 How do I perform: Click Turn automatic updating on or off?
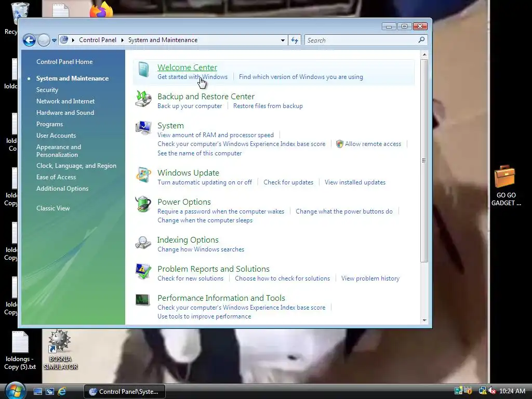pyautogui.click(x=205, y=182)
